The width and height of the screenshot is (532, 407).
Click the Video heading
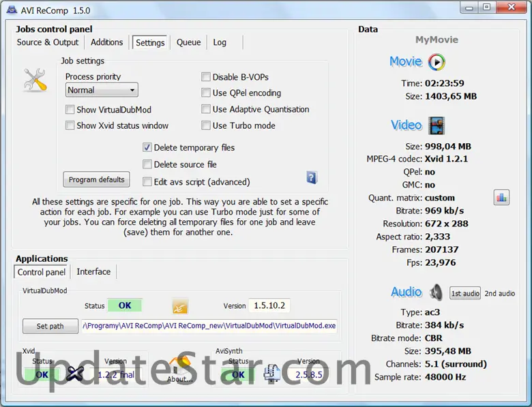(407, 125)
